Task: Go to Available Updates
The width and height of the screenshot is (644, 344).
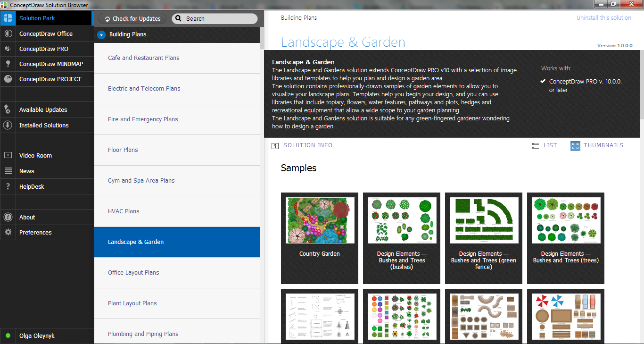Action: click(47, 109)
